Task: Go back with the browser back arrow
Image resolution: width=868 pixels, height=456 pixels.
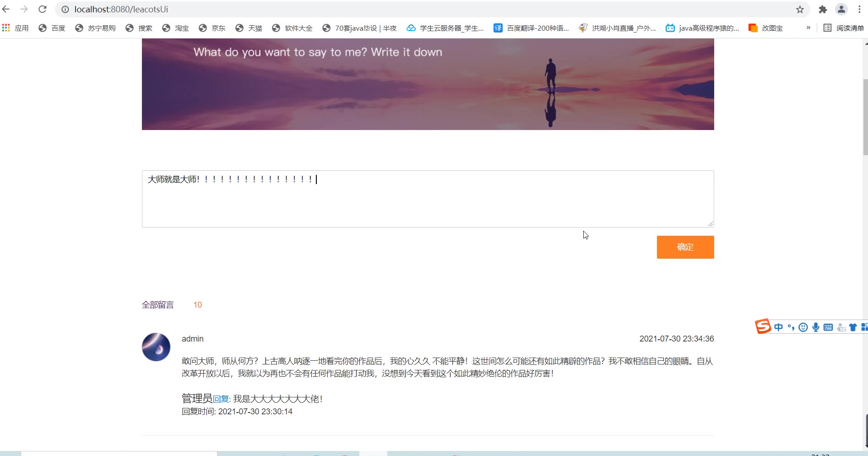Action: click(x=6, y=9)
